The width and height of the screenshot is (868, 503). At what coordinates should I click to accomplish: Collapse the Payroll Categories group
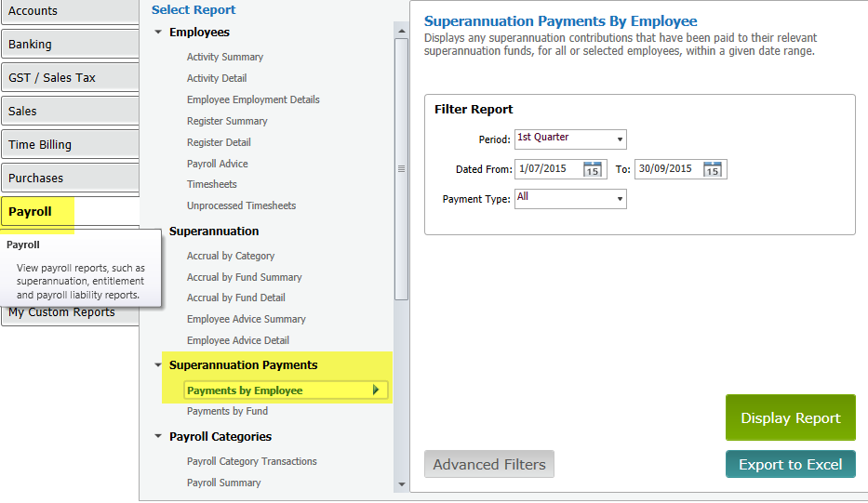[158, 437]
